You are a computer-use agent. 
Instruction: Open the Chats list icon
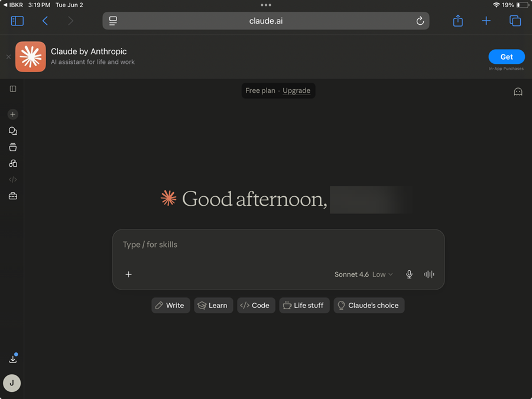[13, 131]
